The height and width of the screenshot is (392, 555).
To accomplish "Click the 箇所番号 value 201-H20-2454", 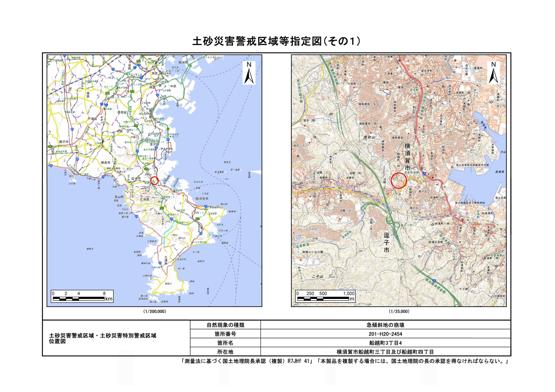I will click(x=385, y=334).
